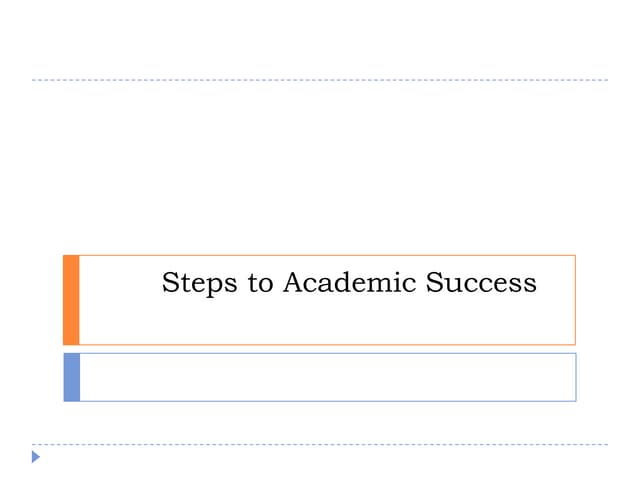Click the white gap between title and subtitle boxes
The width and height of the screenshot is (640, 480).
320,349
